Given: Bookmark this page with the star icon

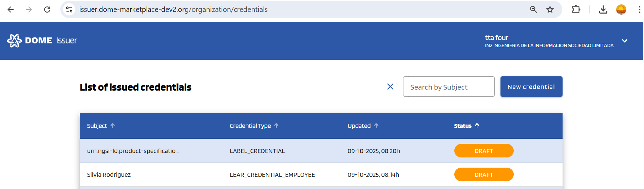Looking at the screenshot, I should tap(550, 10).
